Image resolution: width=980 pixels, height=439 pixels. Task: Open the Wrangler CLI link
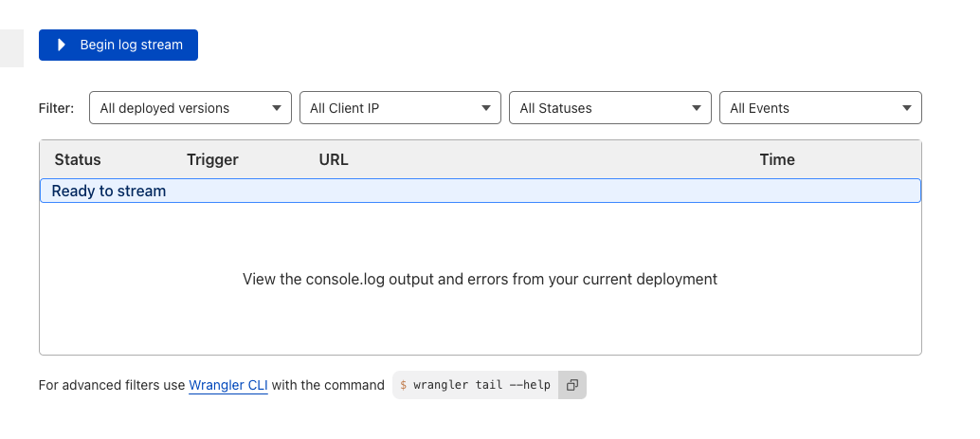point(228,385)
